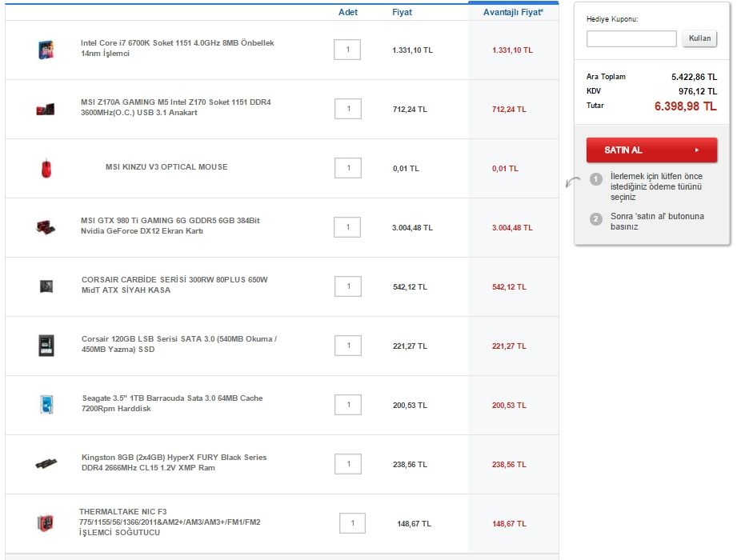This screenshot has width=741, height=560.
Task: Click the Ara Toplam 5.422,86 TL value
Action: [695, 77]
